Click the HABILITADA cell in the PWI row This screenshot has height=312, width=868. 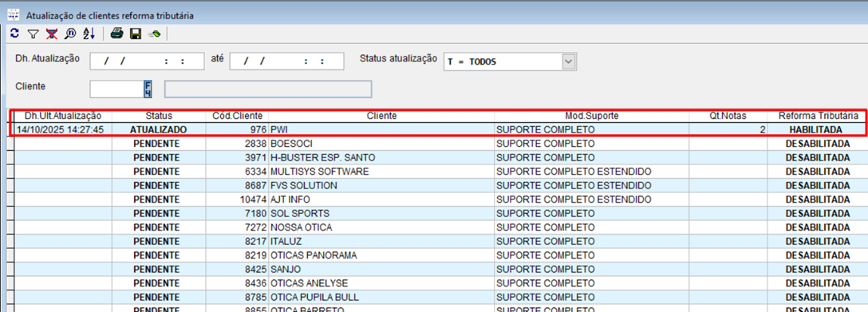[x=817, y=130]
